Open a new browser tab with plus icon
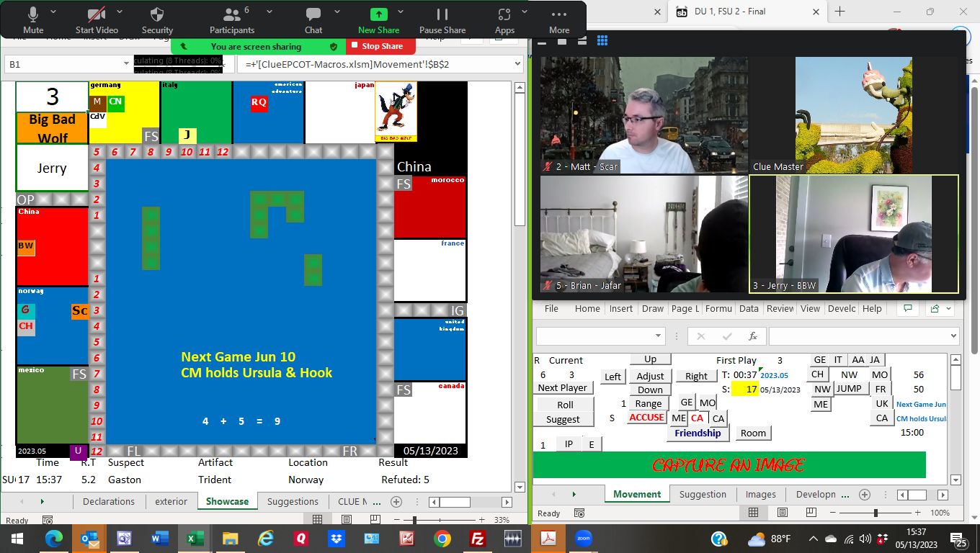Image resolution: width=980 pixels, height=553 pixels. click(839, 12)
